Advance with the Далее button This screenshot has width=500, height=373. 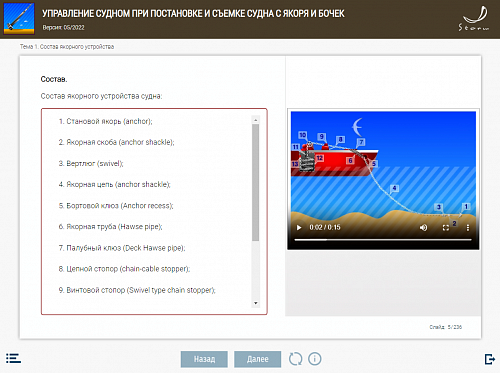click(x=257, y=359)
